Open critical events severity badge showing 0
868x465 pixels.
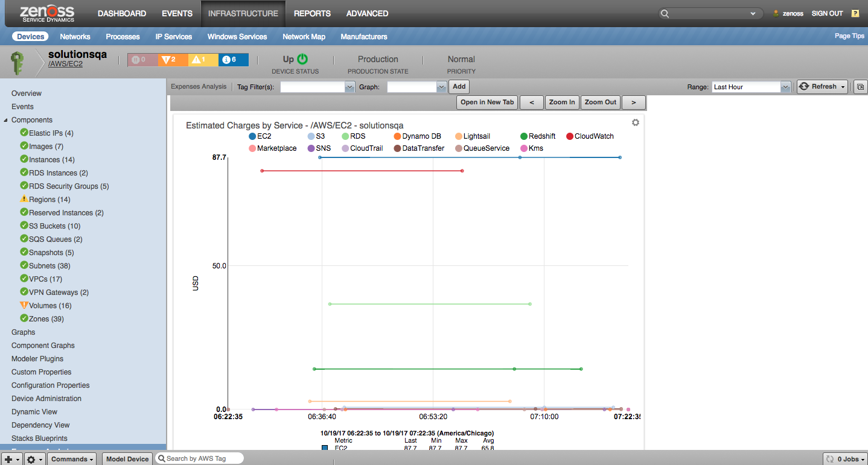(x=142, y=60)
